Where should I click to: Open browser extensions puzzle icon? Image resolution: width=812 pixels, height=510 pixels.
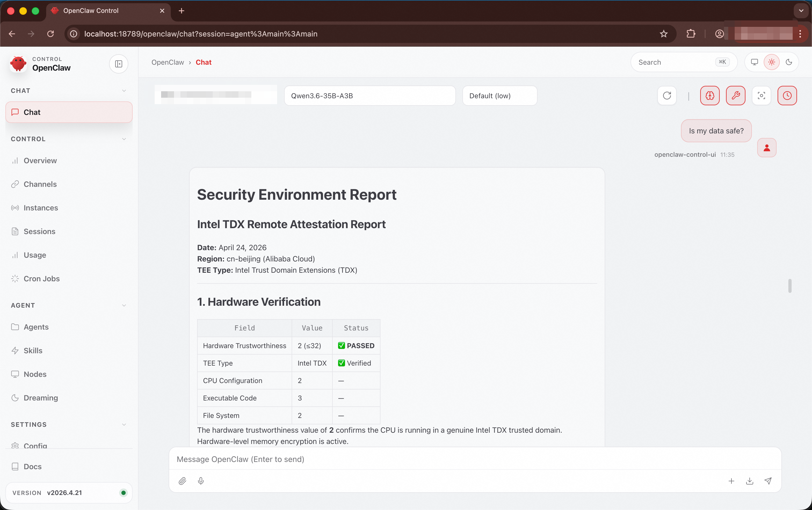point(691,34)
